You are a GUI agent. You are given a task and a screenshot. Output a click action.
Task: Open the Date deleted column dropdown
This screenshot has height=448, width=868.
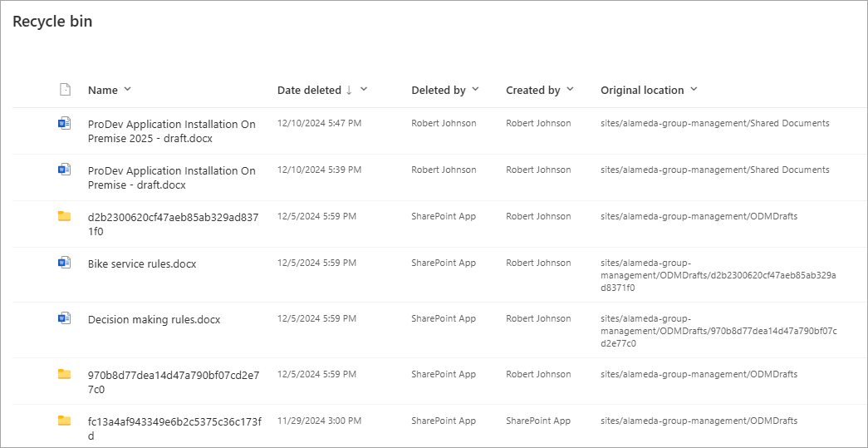(364, 89)
